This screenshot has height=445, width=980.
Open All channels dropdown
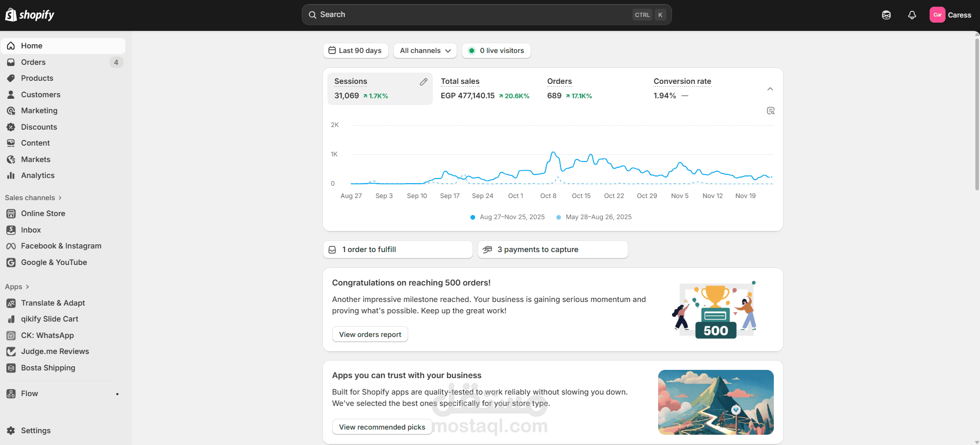click(425, 50)
